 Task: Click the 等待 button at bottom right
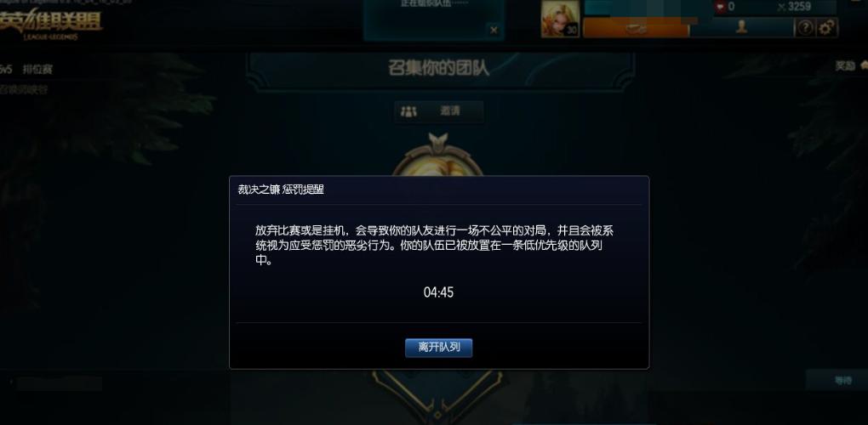click(x=842, y=380)
